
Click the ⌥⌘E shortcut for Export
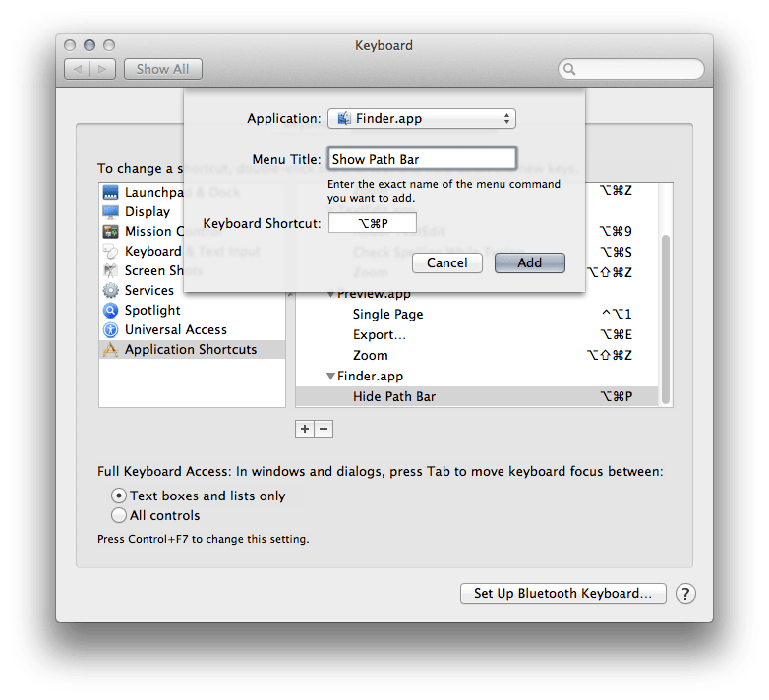[617, 335]
